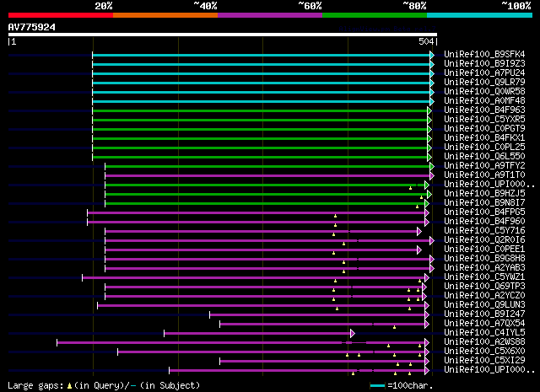
Task: Select the UniRef100_C0PL25 subject label
Action: [x=484, y=148]
